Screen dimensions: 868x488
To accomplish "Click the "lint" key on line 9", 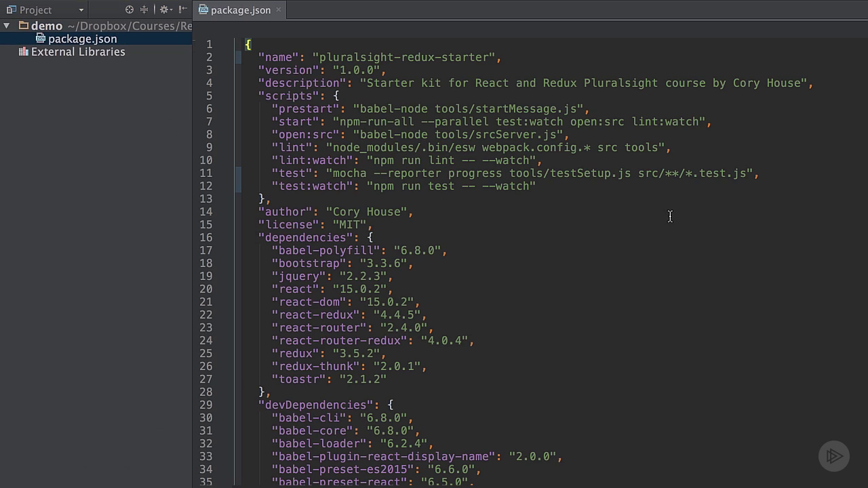I will click(292, 147).
